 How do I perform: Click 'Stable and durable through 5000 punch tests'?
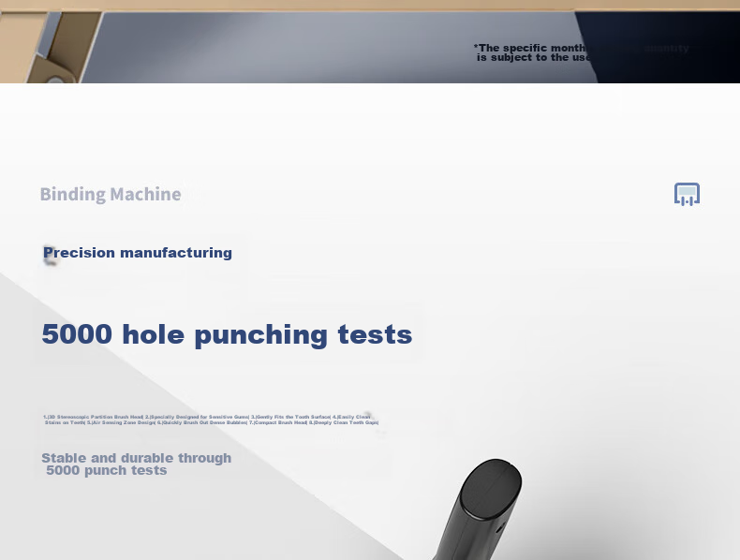point(137,464)
